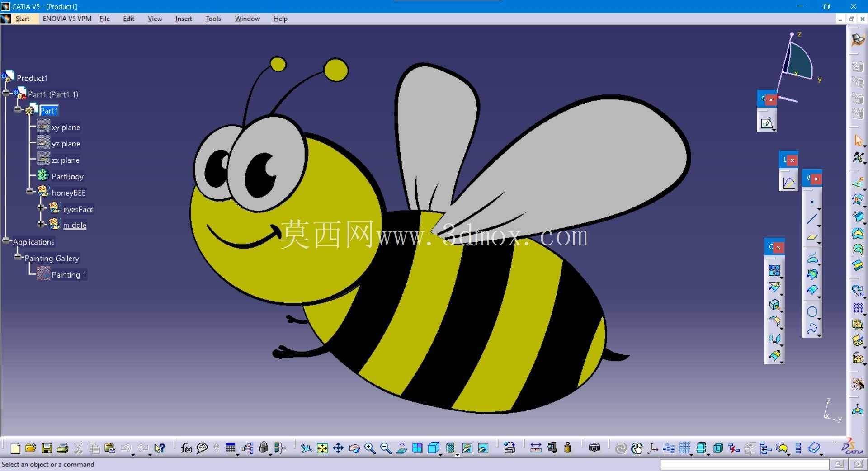This screenshot has height=471, width=868.
Task: Open the Sketcher icon dropdown arrow
Action: [774, 130]
